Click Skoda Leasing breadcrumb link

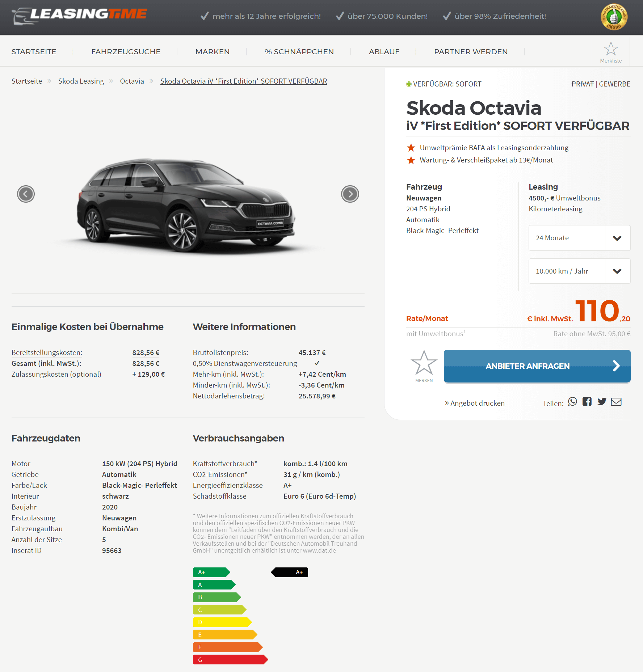(x=81, y=81)
